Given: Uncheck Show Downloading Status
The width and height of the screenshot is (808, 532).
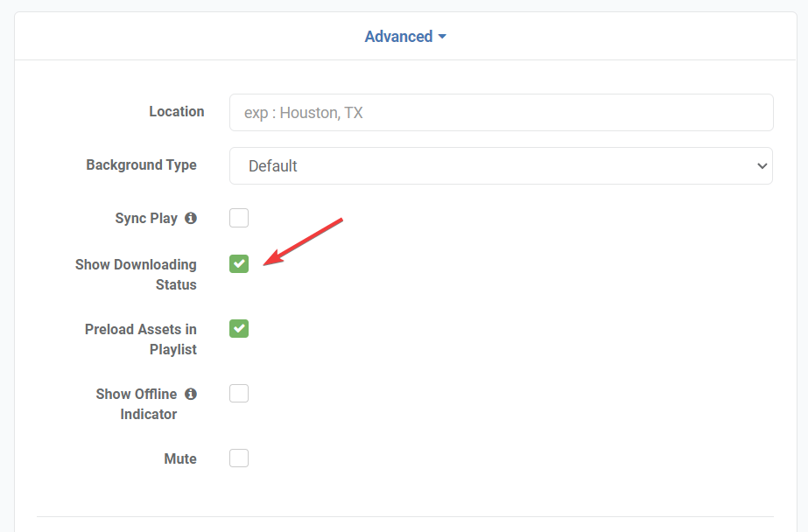Looking at the screenshot, I should (239, 263).
